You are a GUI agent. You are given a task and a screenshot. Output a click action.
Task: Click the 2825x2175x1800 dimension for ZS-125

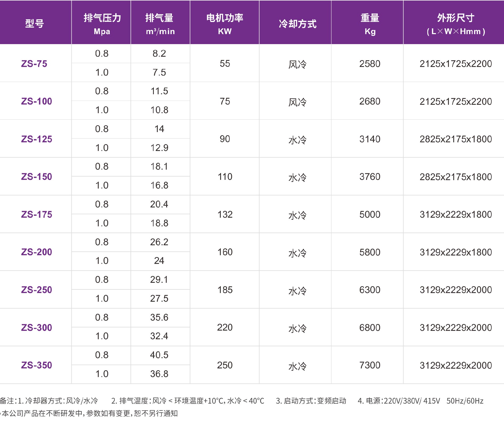(x=456, y=139)
